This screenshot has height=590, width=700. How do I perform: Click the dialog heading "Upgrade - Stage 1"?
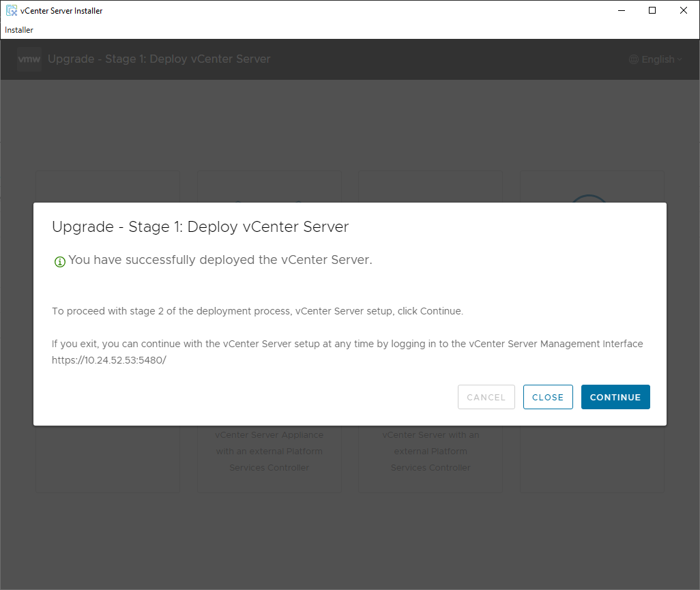click(x=200, y=227)
